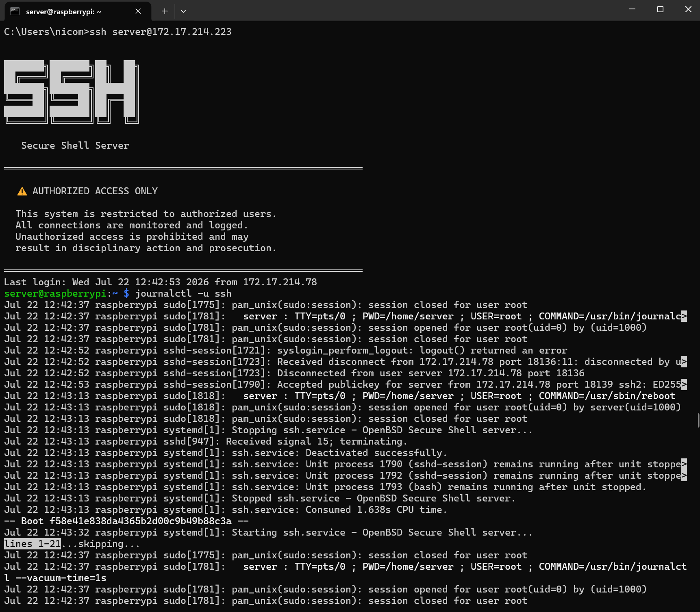The width and height of the screenshot is (700, 612).
Task: Click 'Consumed 1.638s CPU time.'
Action: click(376, 510)
